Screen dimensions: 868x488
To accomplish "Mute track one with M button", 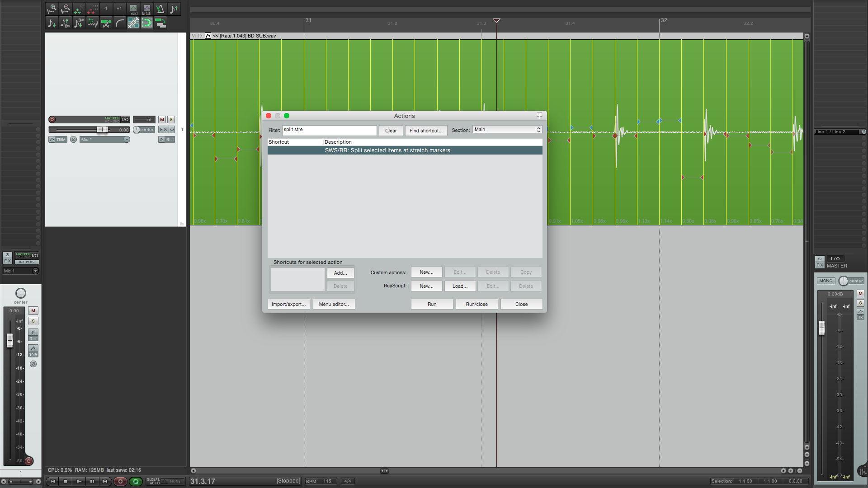I will point(162,120).
